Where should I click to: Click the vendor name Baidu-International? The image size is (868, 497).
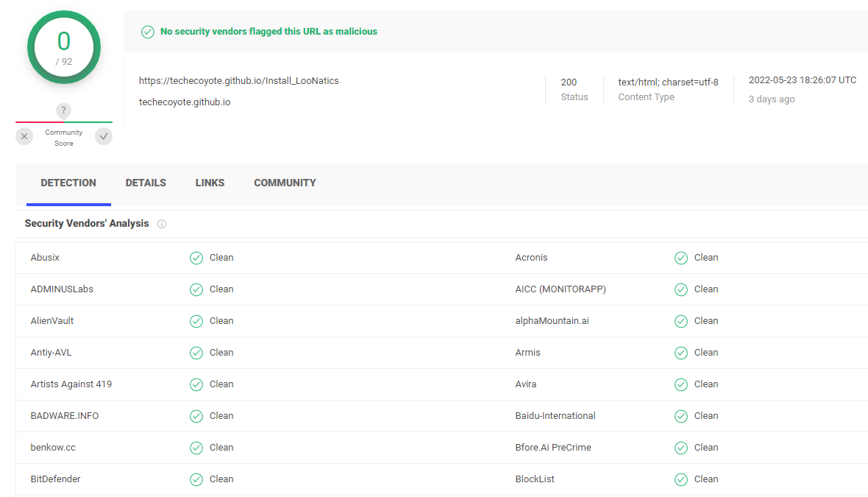[555, 415]
